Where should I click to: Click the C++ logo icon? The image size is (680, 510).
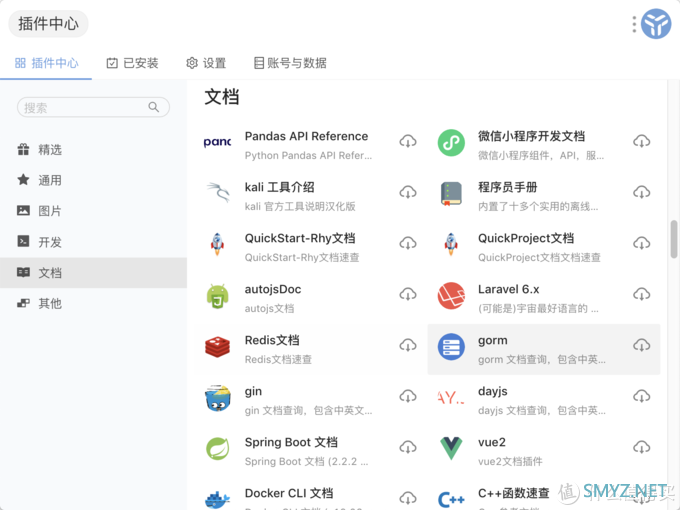(451, 500)
